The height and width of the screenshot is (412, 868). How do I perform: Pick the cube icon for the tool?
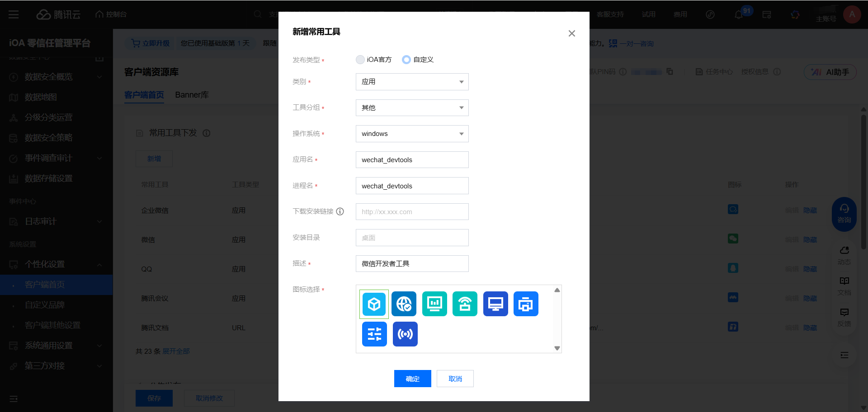click(374, 304)
